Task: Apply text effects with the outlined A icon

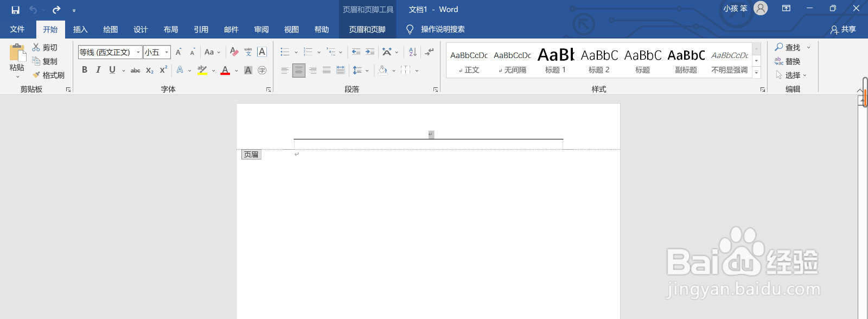Action: pos(180,70)
